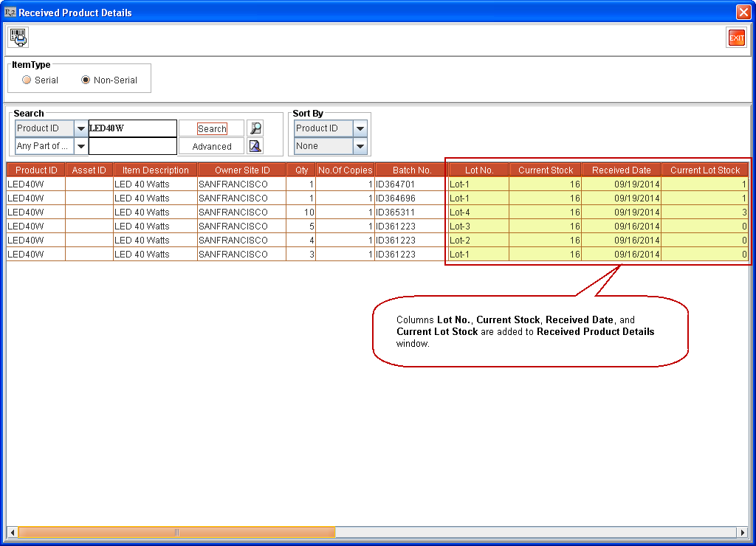The height and width of the screenshot is (546, 756).
Task: Click the red EXIT icon
Action: point(736,38)
